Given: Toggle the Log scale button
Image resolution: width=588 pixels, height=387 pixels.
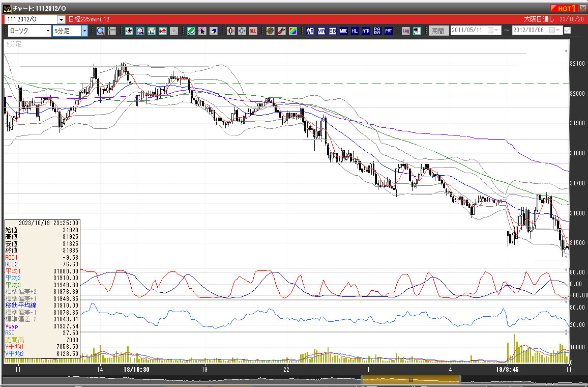Looking at the screenshot, I should pos(406,31).
